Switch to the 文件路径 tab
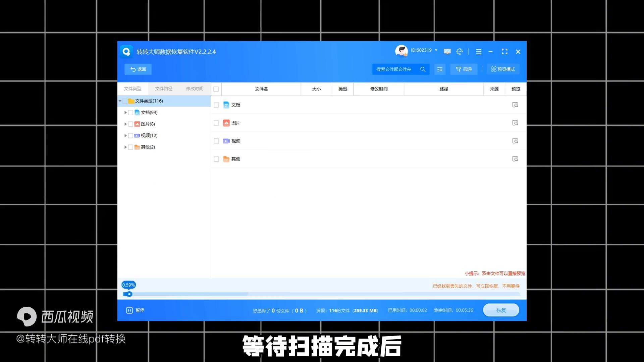This screenshot has height=362, width=644. tap(164, 89)
